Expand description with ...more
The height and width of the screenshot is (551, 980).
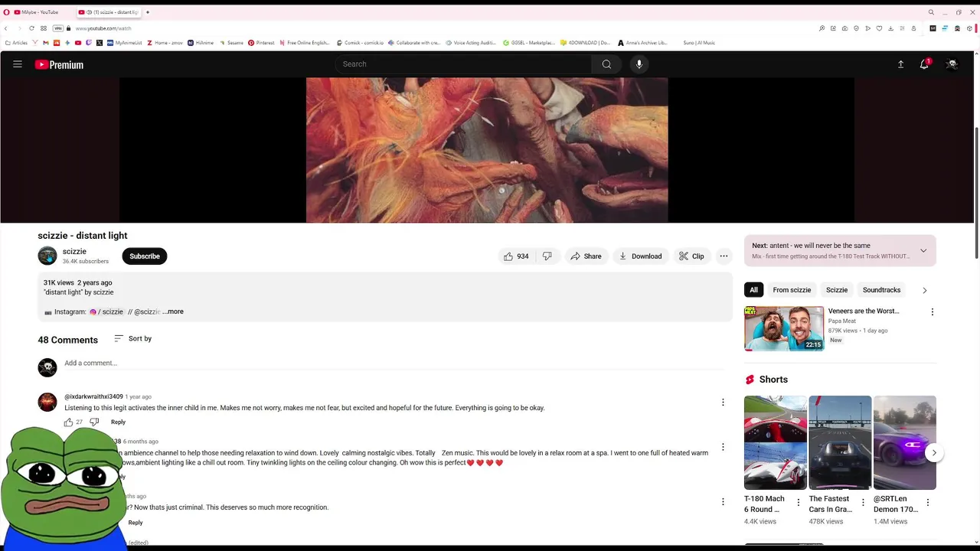(x=173, y=311)
